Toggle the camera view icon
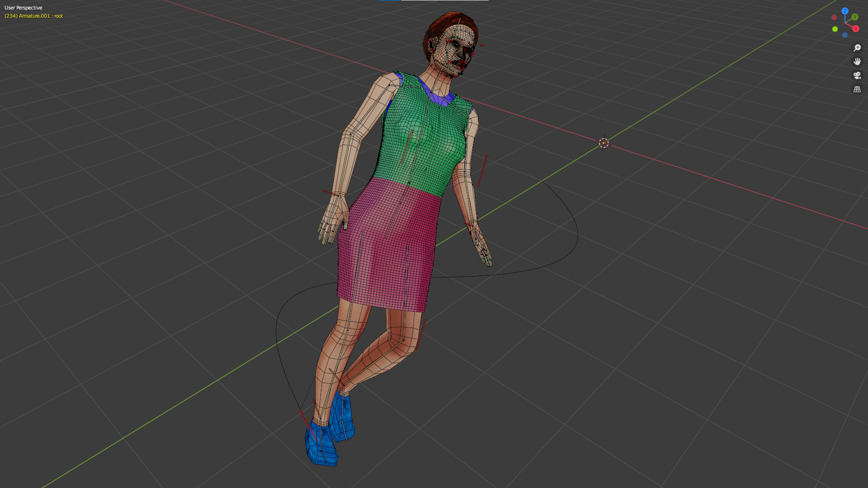 tap(857, 75)
